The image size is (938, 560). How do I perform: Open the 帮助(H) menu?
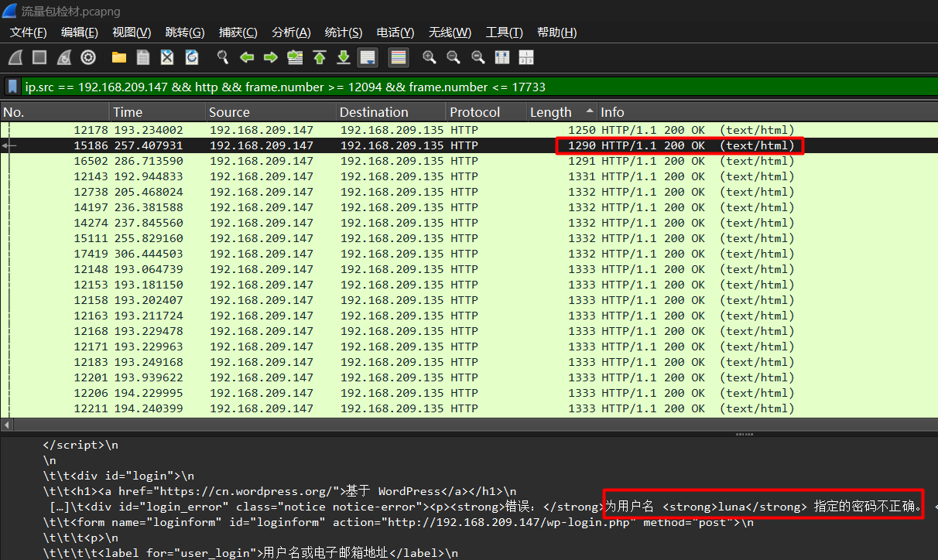pyautogui.click(x=556, y=32)
